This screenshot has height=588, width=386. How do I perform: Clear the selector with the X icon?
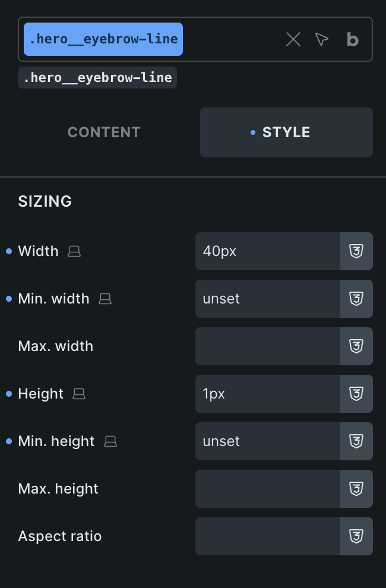(x=293, y=40)
